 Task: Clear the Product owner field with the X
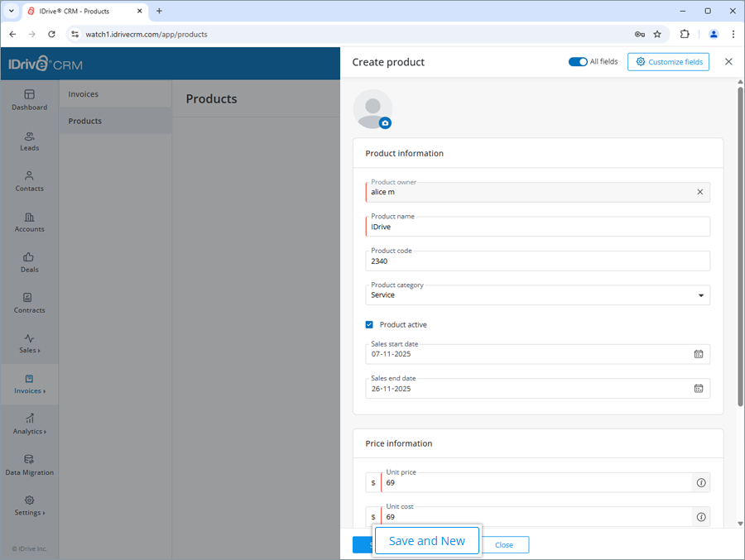click(x=700, y=191)
